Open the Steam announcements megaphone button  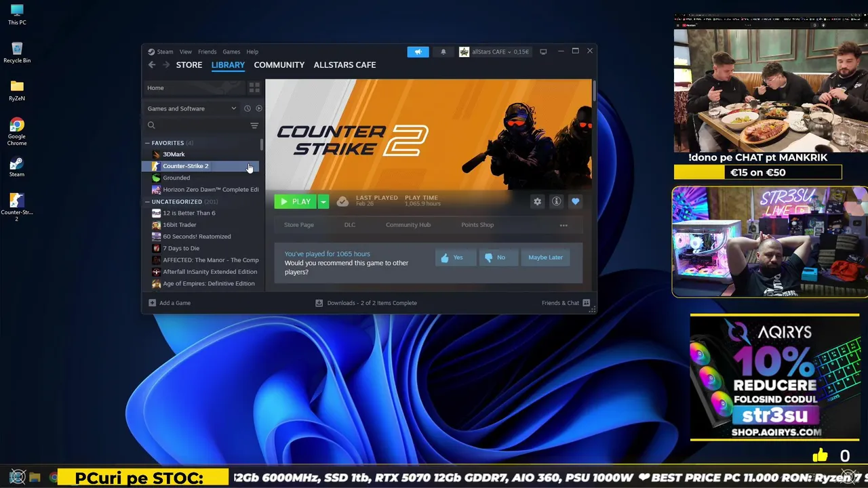(418, 52)
